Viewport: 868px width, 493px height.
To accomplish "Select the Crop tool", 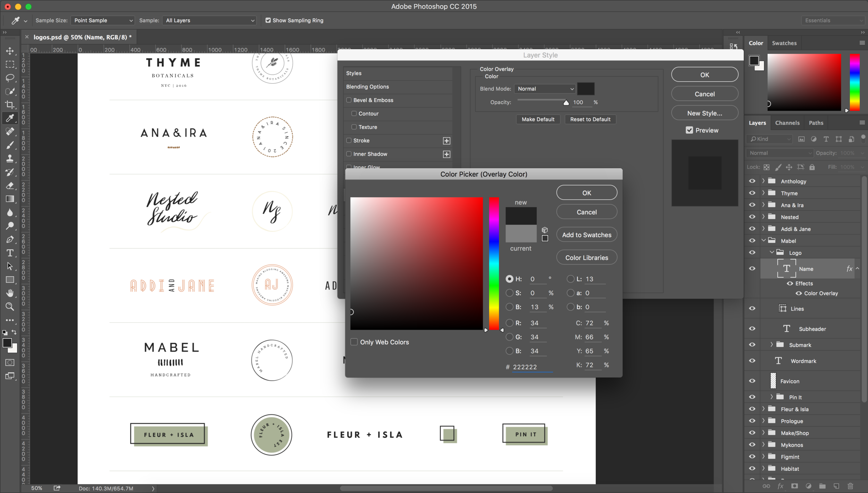I will [x=10, y=105].
